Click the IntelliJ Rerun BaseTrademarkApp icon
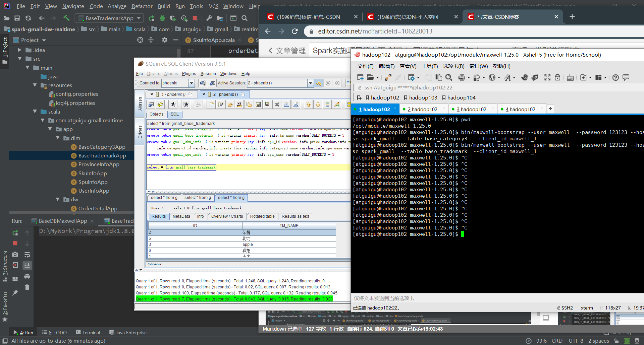This screenshot has width=644, height=345. click(x=152, y=18)
